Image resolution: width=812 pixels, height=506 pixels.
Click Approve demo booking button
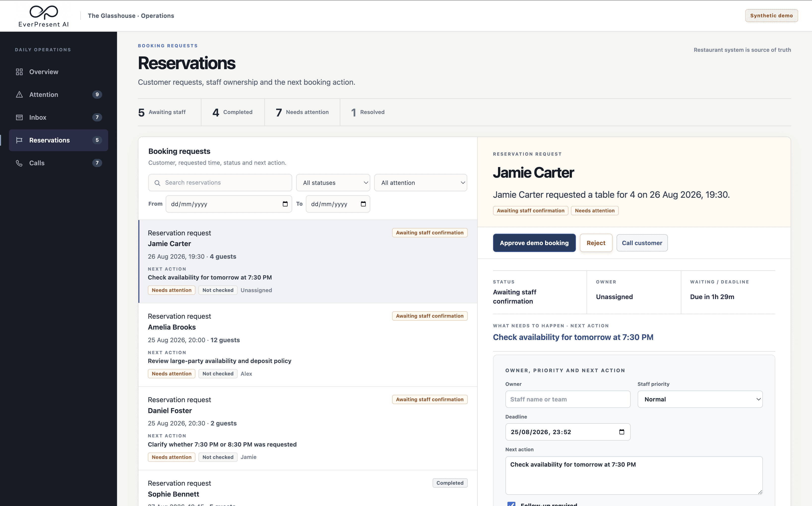tap(534, 243)
